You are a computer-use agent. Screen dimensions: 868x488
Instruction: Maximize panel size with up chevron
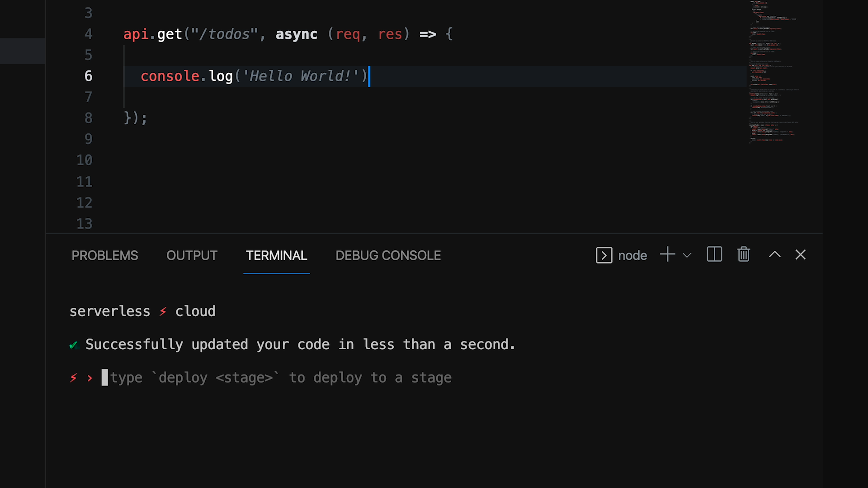774,255
